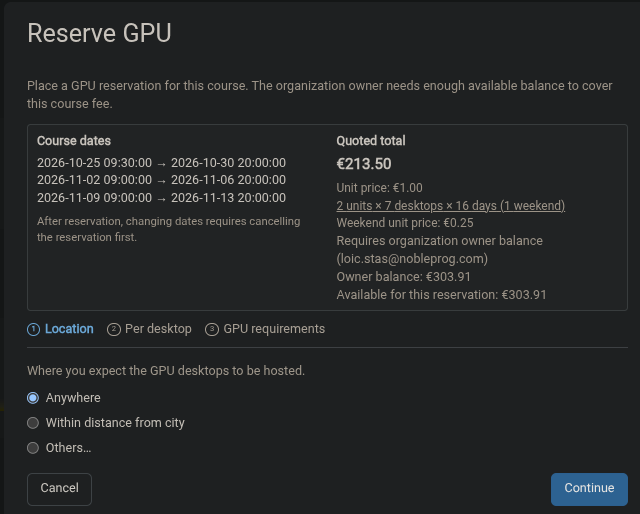
Task: Click the step 1 circle icon
Action: click(33, 329)
